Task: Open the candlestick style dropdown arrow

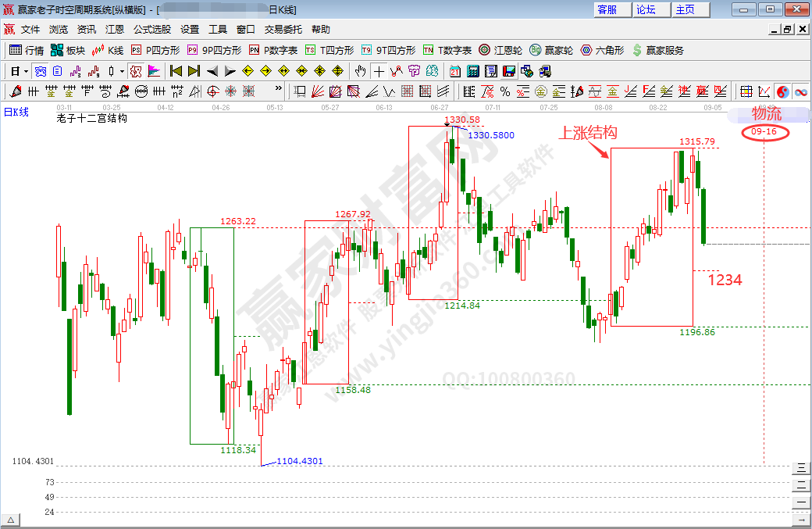Action: click(x=122, y=71)
